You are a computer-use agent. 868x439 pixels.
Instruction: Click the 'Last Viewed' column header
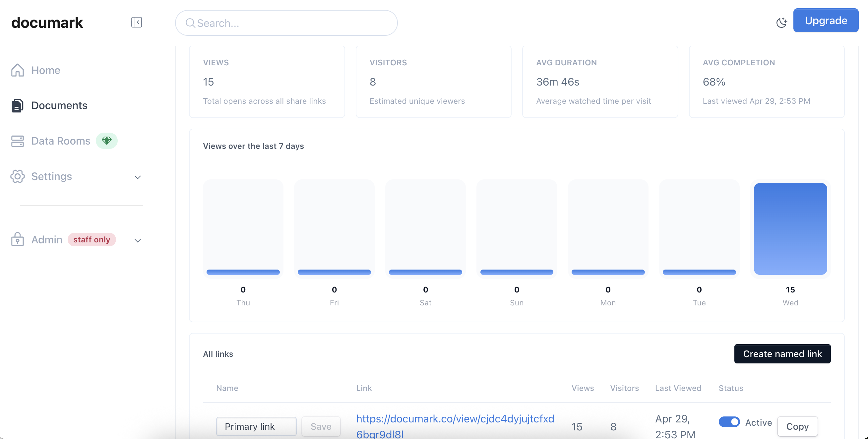click(x=678, y=388)
